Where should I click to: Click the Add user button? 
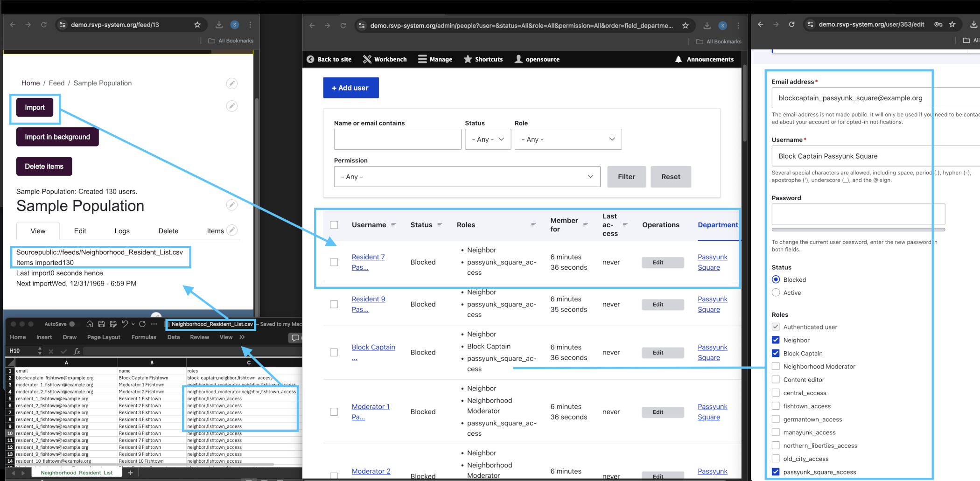click(x=350, y=88)
